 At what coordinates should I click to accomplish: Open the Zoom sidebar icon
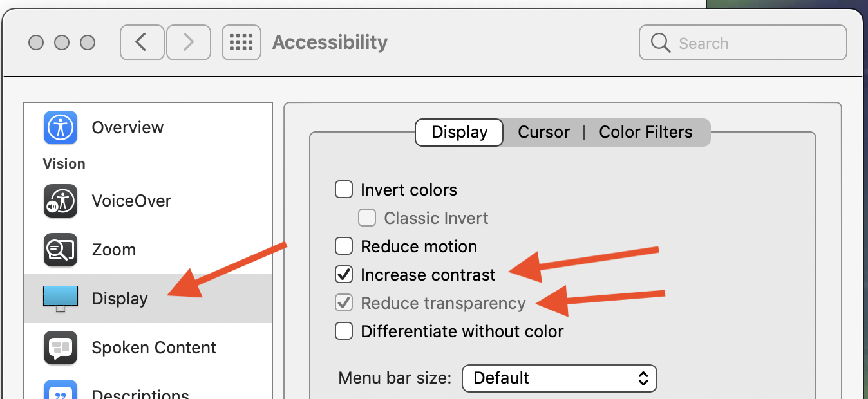coord(61,250)
